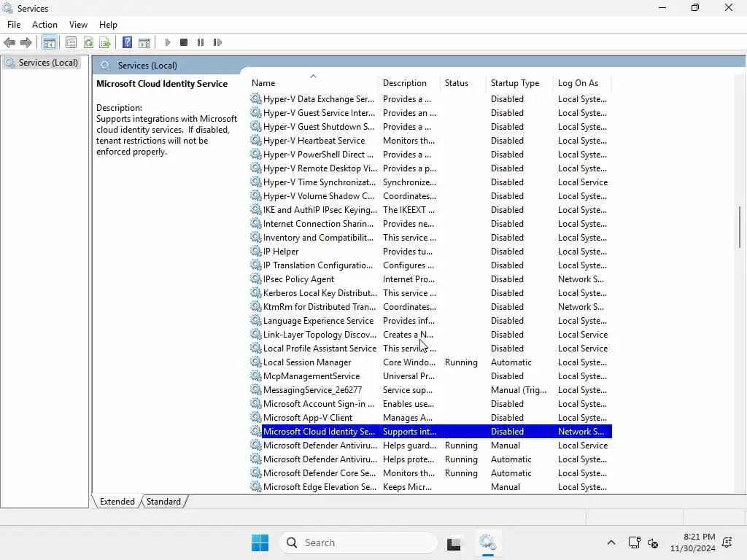This screenshot has height=560, width=747.
Task: Select Hyper-V Remote Desktop Virtualization row
Action: pyautogui.click(x=430, y=168)
